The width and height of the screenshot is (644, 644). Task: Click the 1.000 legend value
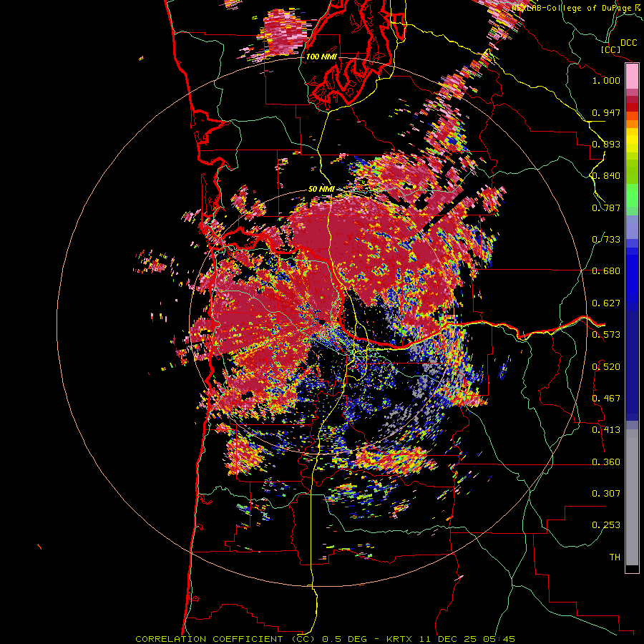[x=606, y=80]
